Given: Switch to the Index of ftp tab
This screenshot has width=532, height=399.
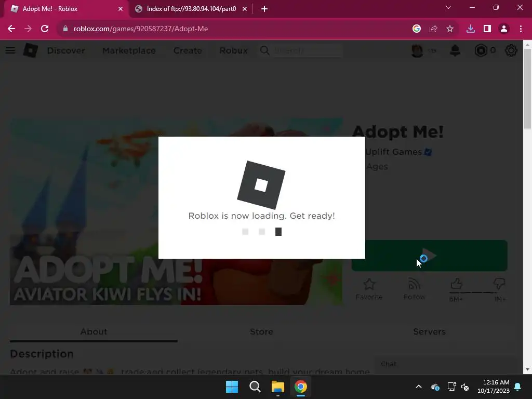Looking at the screenshot, I should pyautogui.click(x=191, y=9).
